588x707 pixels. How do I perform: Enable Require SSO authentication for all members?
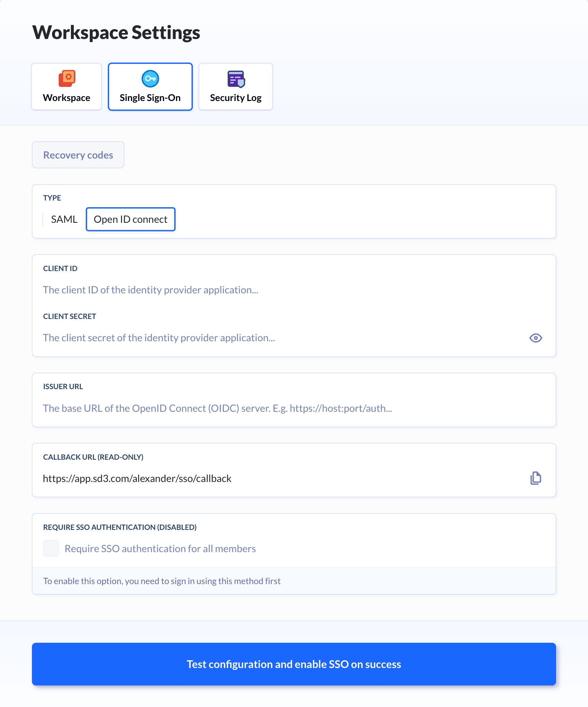[x=51, y=548]
